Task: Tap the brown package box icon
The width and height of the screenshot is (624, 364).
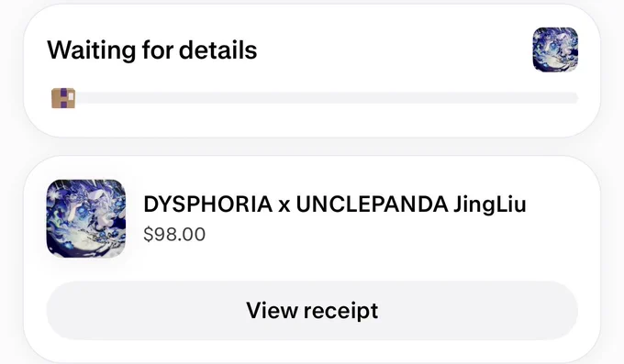Action: click(x=63, y=98)
